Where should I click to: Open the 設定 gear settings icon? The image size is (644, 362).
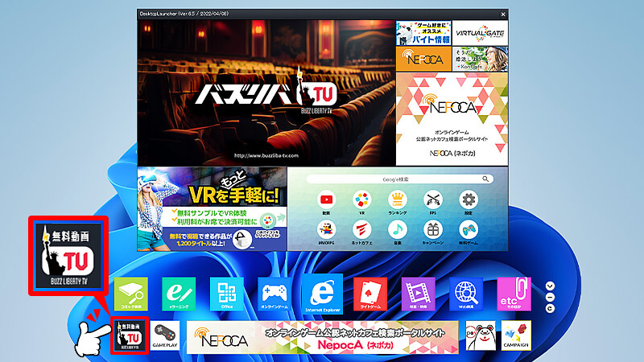(x=469, y=200)
